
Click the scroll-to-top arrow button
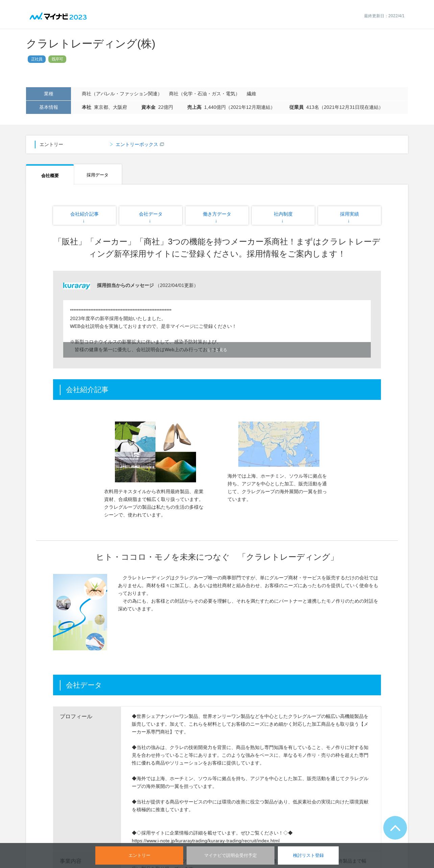(x=395, y=827)
